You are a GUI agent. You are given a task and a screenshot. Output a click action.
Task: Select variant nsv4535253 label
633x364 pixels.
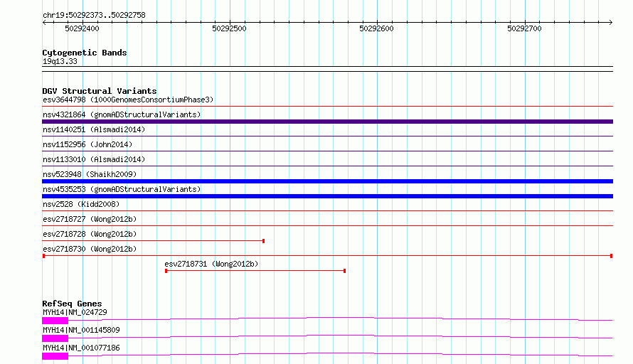coord(122,189)
